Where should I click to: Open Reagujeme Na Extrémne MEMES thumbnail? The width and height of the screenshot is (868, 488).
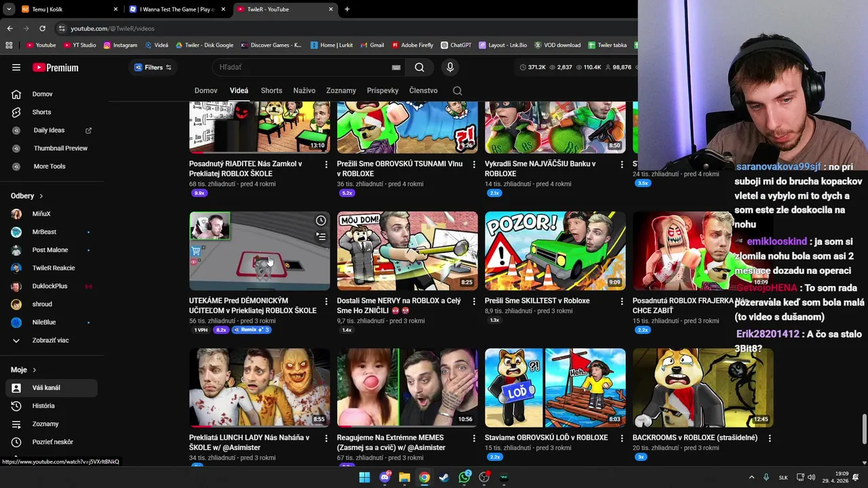(x=407, y=388)
